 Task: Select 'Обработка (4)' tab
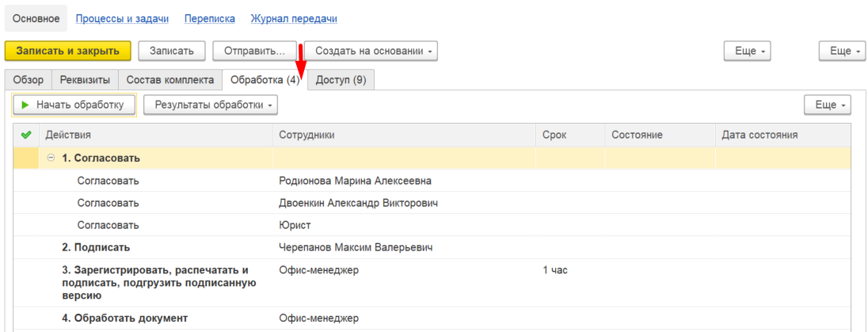[x=265, y=80]
